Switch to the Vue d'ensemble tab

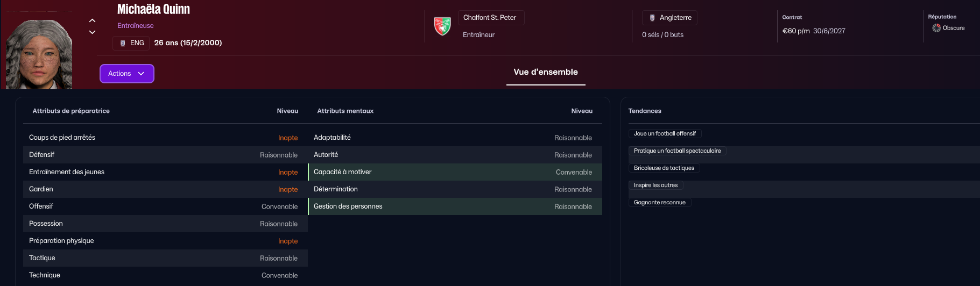[546, 72]
